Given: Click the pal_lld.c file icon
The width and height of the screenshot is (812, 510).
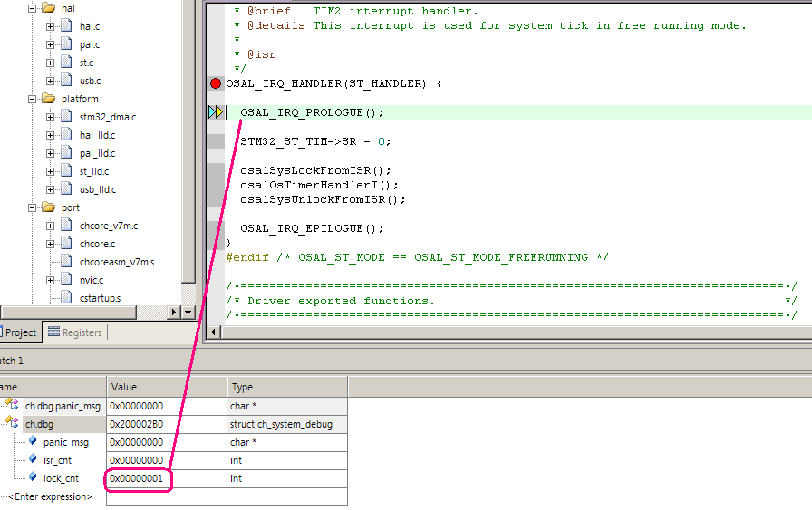Looking at the screenshot, I should coord(66,153).
